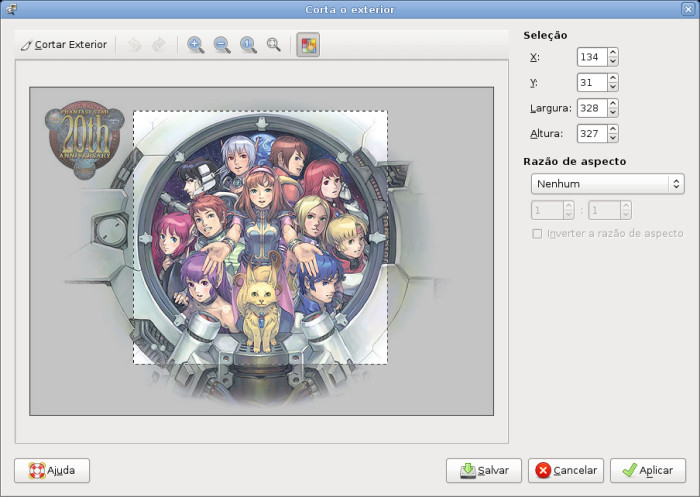Click into the X selection field
The height and width of the screenshot is (497, 700).
tap(592, 57)
